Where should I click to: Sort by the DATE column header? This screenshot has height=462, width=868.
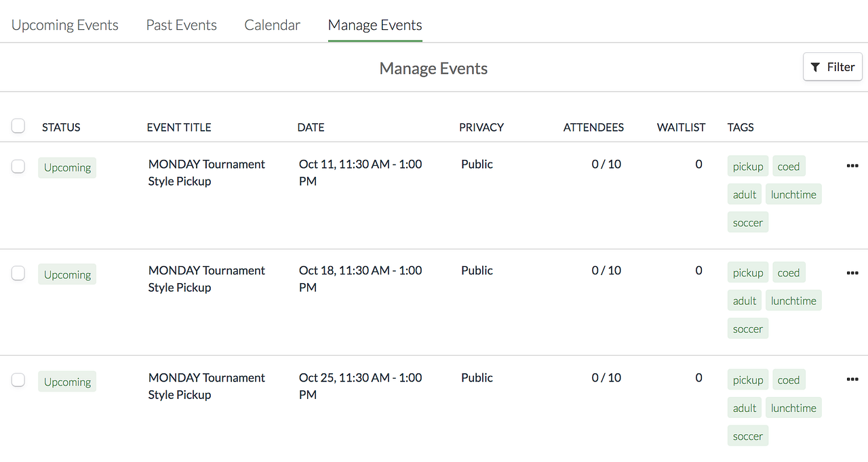[311, 127]
